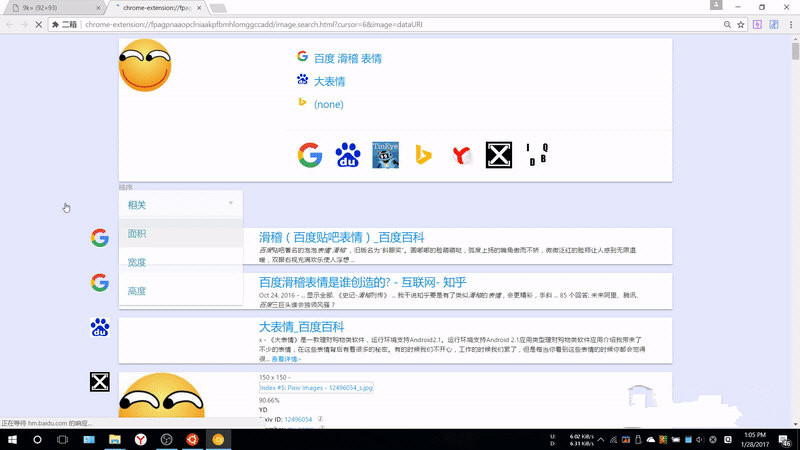Click Google icon beside 滑稽 百度百科 result

click(x=99, y=238)
